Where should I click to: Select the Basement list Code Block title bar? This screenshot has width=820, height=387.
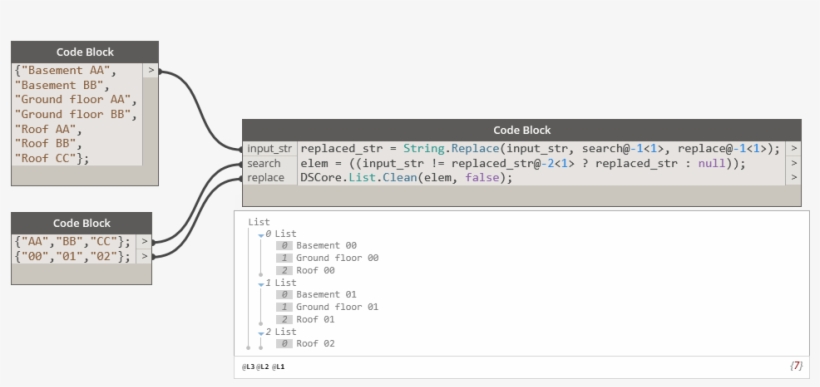[x=85, y=52]
